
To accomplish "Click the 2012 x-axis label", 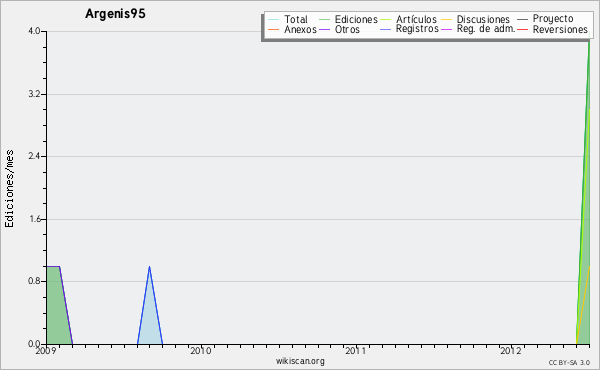I will [x=511, y=350].
